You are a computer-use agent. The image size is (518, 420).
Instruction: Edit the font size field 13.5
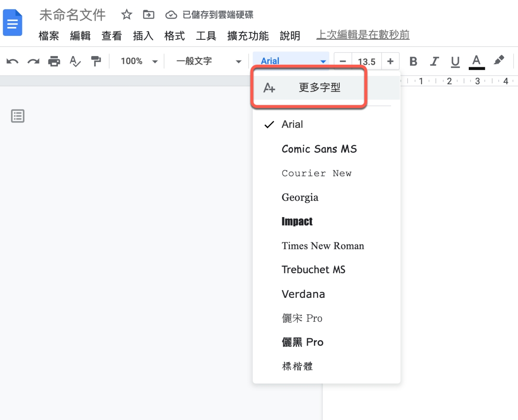[367, 61]
